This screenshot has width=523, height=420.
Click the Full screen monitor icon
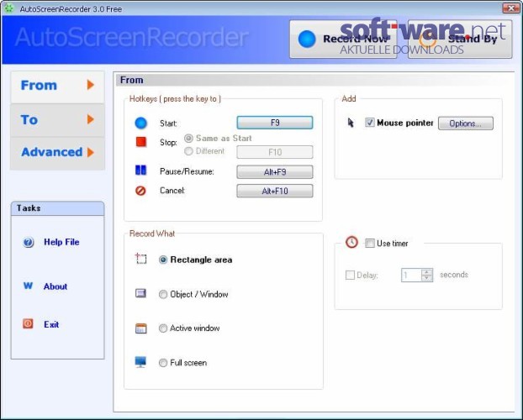[140, 362]
